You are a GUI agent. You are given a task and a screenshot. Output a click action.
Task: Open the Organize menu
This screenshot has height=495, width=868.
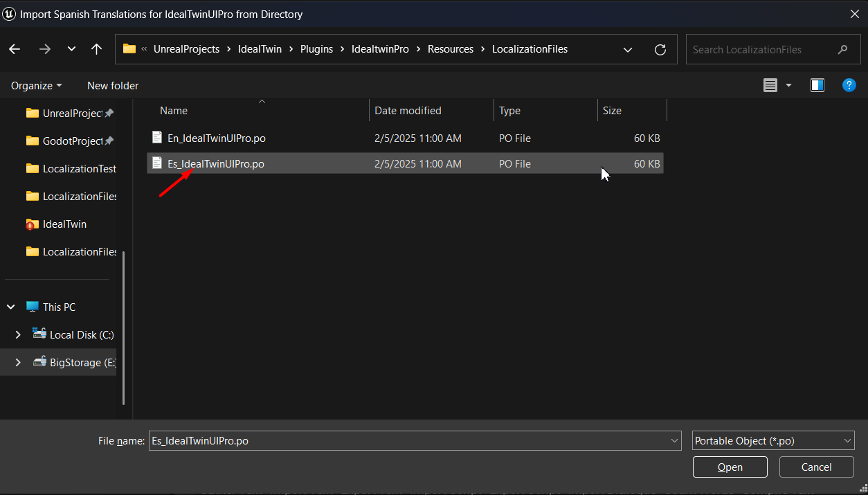click(x=36, y=86)
